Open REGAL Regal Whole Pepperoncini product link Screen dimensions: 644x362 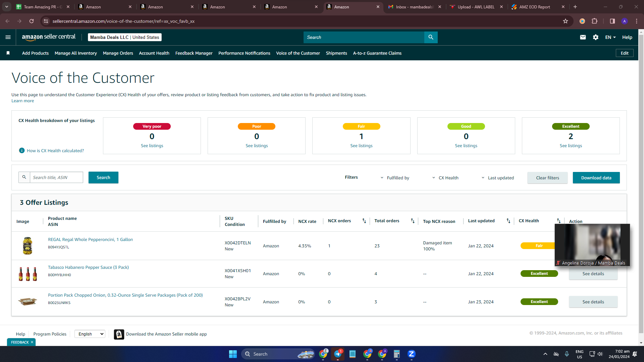90,239
